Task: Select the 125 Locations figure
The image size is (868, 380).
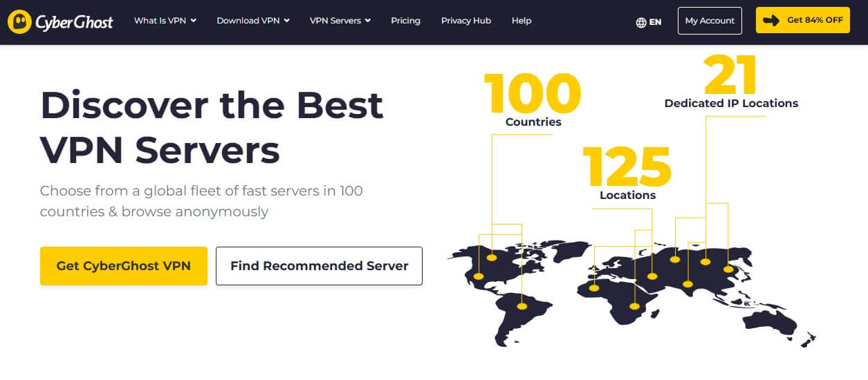Action: point(627,173)
